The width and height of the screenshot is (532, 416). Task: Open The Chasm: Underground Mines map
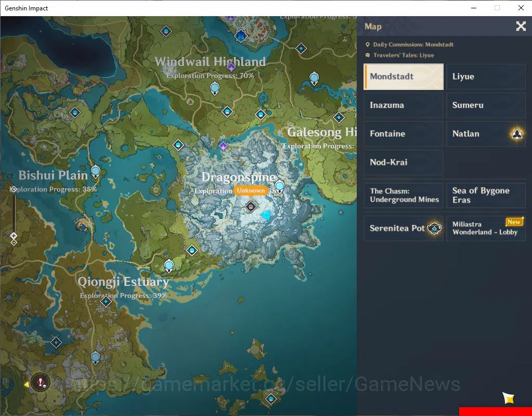tap(404, 196)
